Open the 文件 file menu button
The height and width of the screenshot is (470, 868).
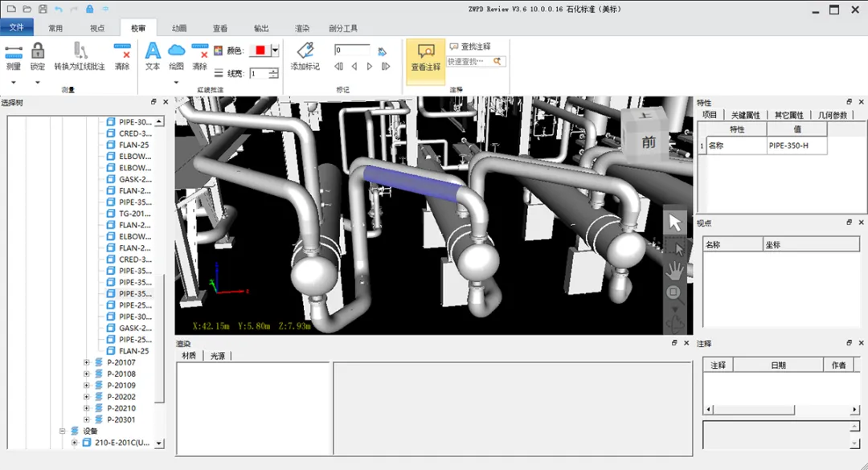(17, 27)
